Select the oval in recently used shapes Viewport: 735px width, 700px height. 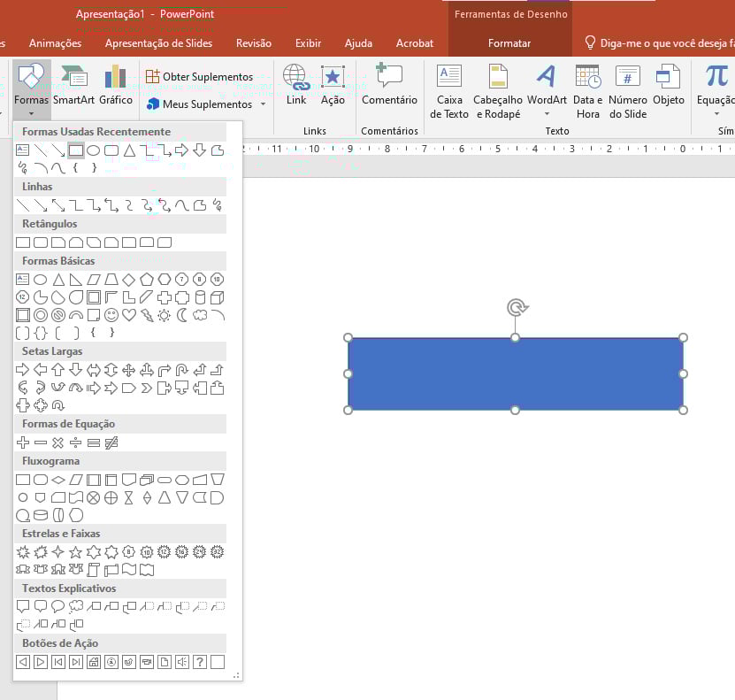pos(93,150)
